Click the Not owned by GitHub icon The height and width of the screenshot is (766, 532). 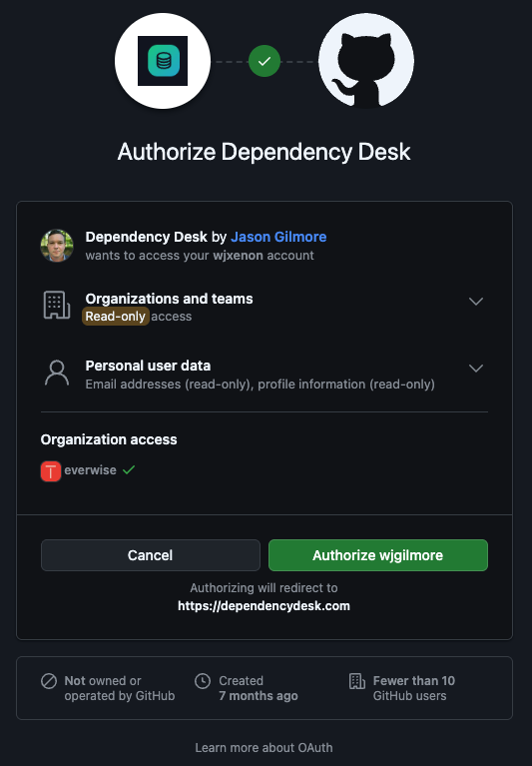pos(49,681)
